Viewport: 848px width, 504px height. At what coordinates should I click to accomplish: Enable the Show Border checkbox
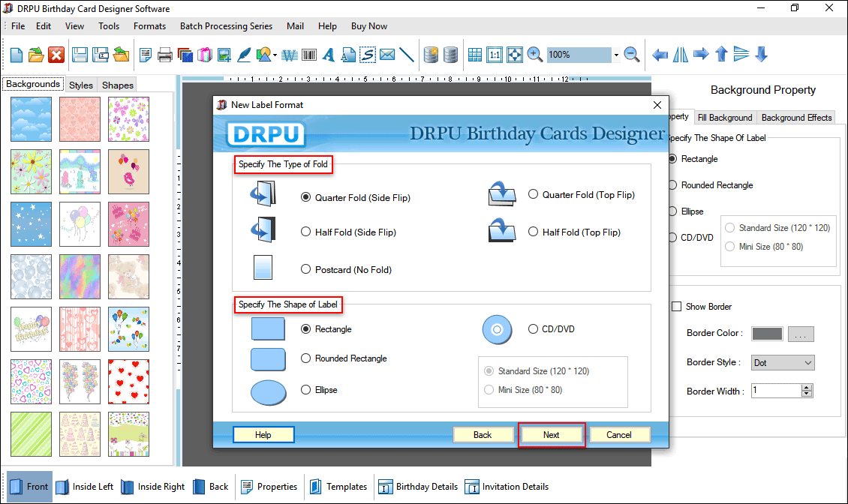click(x=677, y=307)
